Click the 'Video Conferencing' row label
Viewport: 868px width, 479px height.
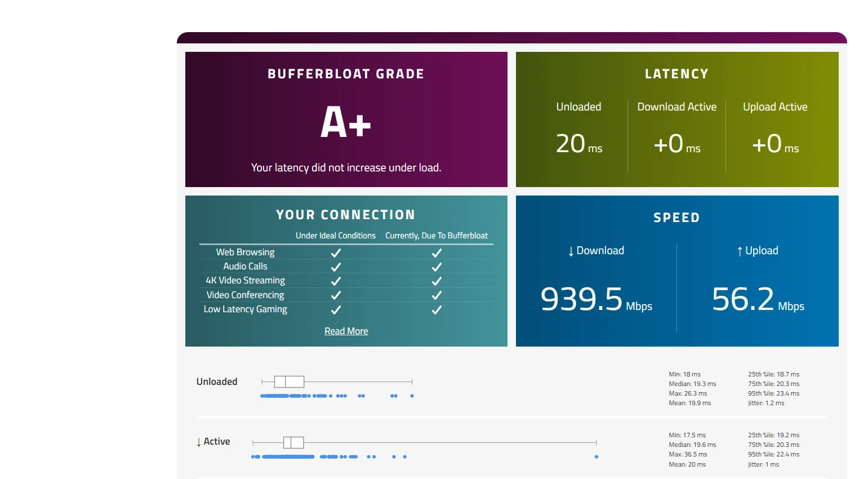(245, 295)
